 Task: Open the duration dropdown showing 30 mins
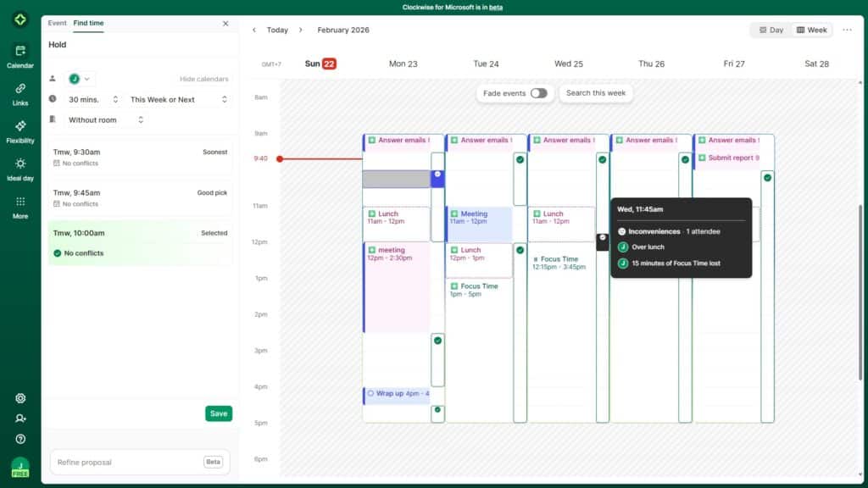coord(91,98)
